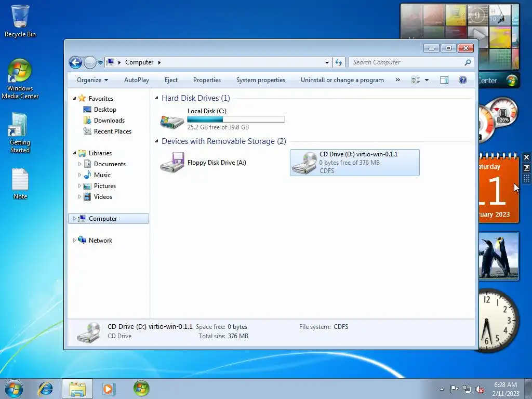Viewport: 532px width, 399px height.
Task: Open the Organize menu
Action: 92,80
